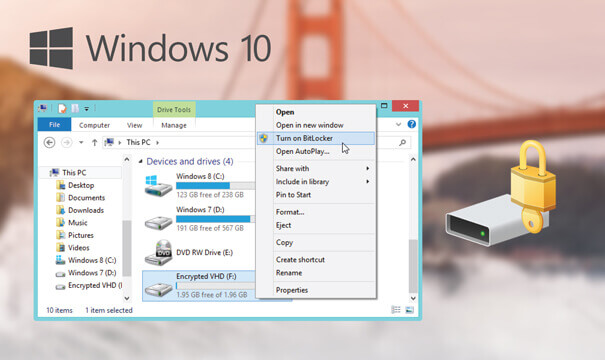Click the Back navigation arrow
This screenshot has height=360, width=605.
(49, 142)
